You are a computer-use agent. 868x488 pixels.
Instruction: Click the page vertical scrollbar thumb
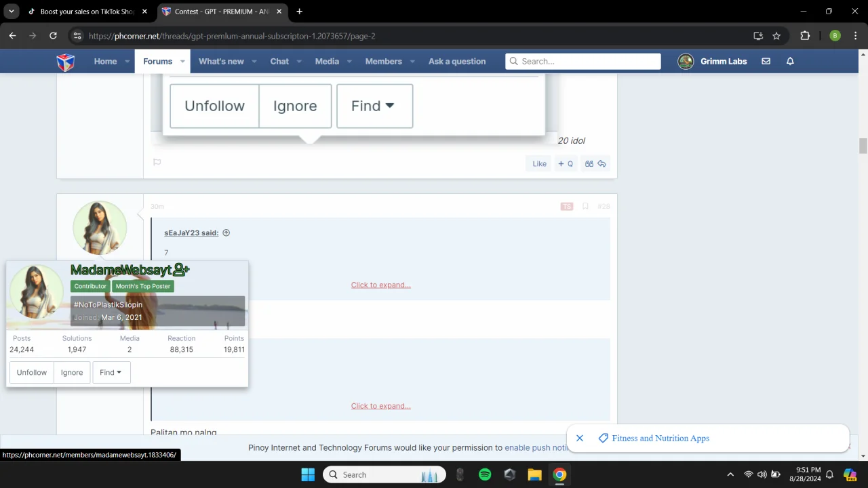pos(863,146)
